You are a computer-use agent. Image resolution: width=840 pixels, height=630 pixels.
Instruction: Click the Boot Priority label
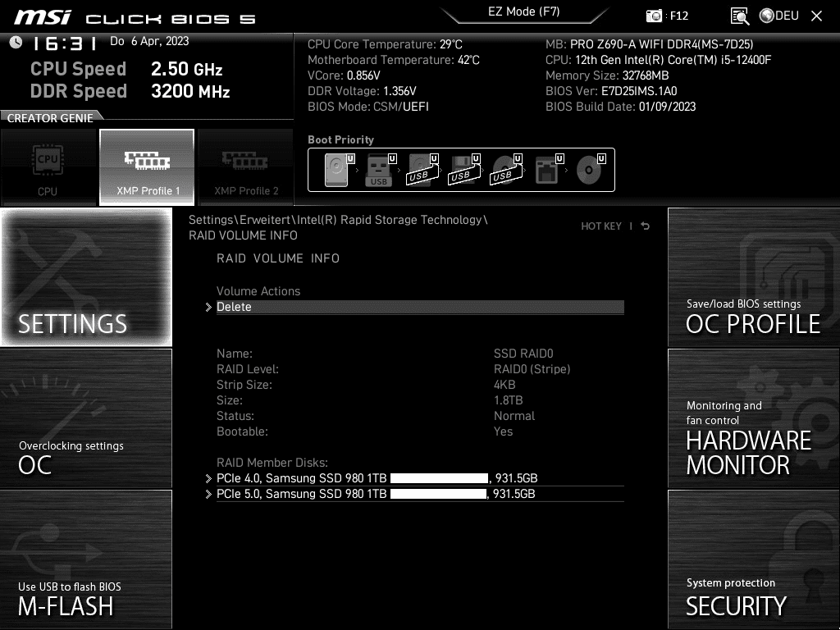(x=340, y=139)
